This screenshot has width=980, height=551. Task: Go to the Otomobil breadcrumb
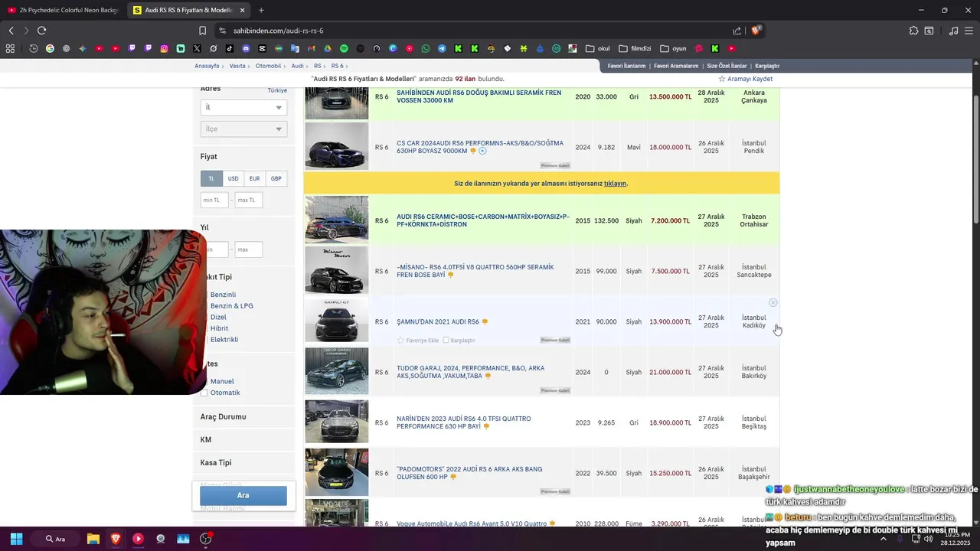coord(268,66)
